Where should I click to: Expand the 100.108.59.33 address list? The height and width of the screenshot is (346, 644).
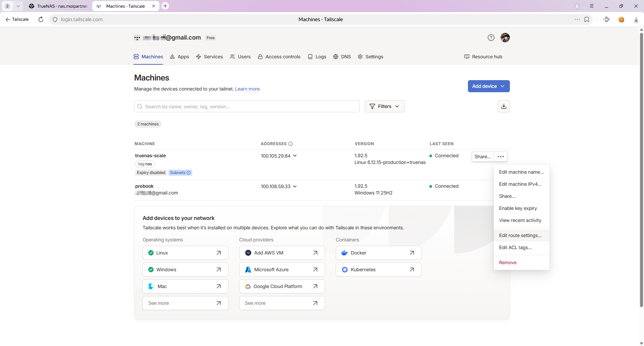(x=295, y=186)
